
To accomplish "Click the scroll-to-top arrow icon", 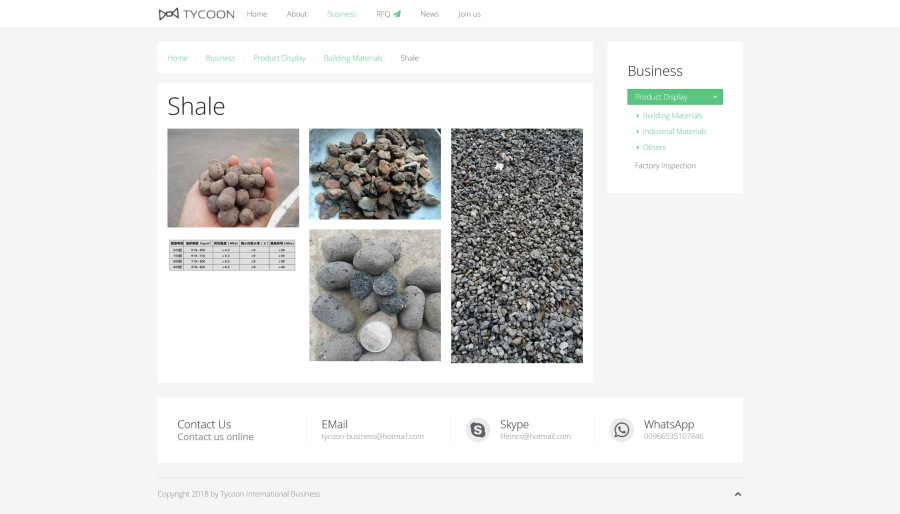I will 738,494.
